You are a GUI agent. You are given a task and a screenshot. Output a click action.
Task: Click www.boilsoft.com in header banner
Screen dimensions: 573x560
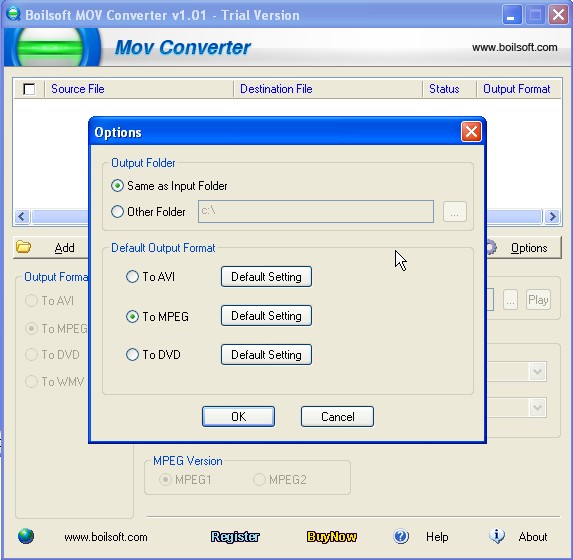point(515,48)
